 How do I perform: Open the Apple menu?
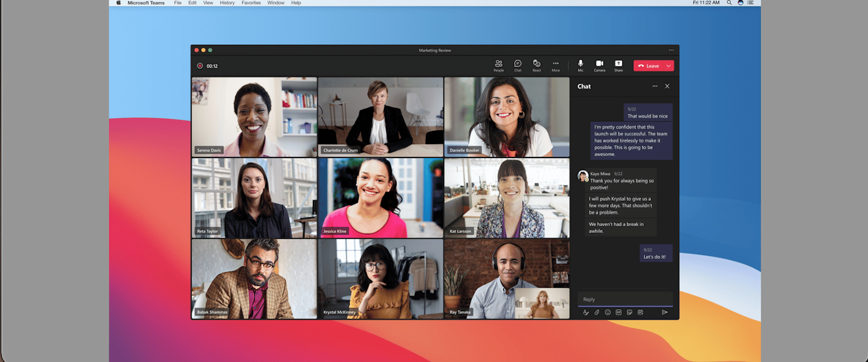118,3
